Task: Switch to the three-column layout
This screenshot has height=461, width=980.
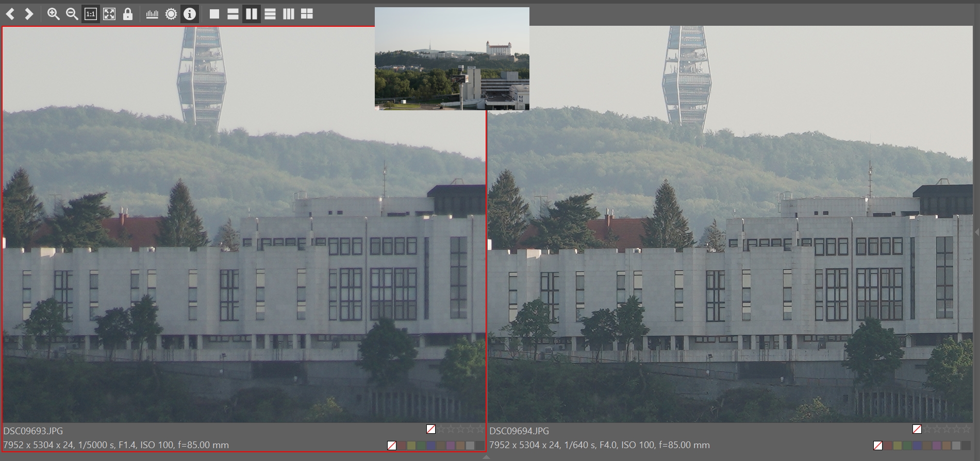Action: point(289,14)
